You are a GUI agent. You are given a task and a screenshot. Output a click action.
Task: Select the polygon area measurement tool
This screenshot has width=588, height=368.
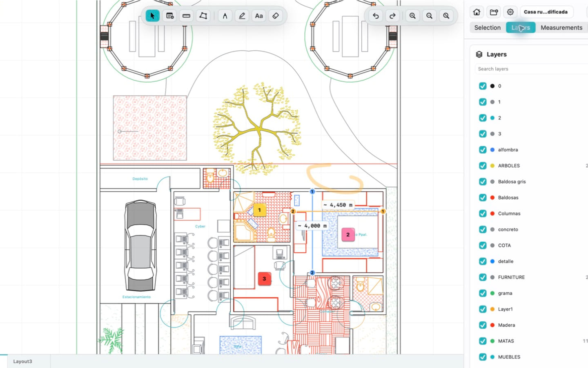203,16
